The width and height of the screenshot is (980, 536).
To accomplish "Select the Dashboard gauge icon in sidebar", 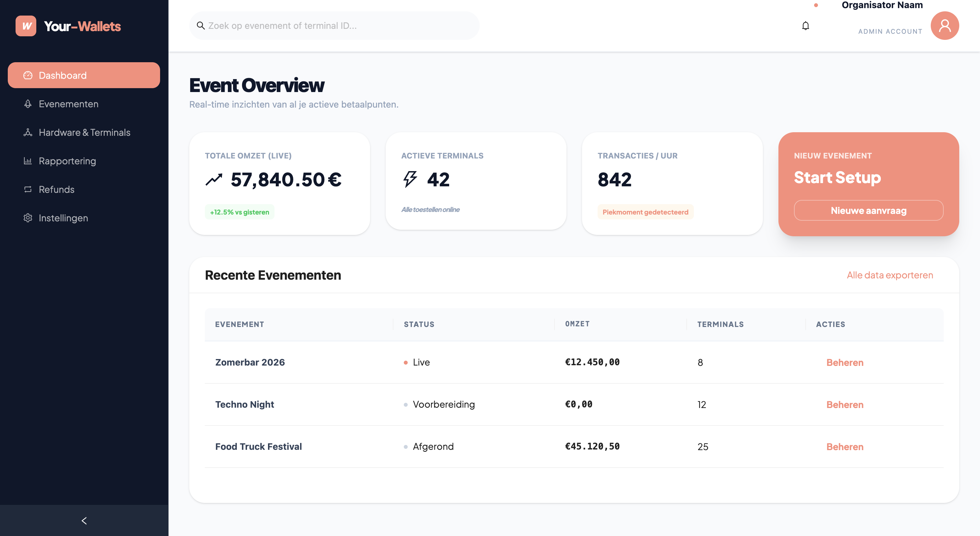I will [28, 75].
